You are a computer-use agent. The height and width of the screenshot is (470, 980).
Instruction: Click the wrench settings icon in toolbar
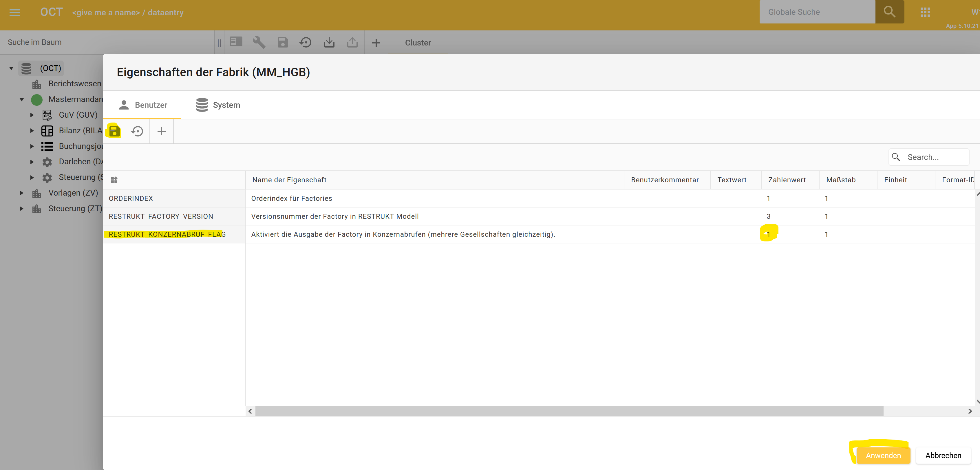click(x=259, y=42)
